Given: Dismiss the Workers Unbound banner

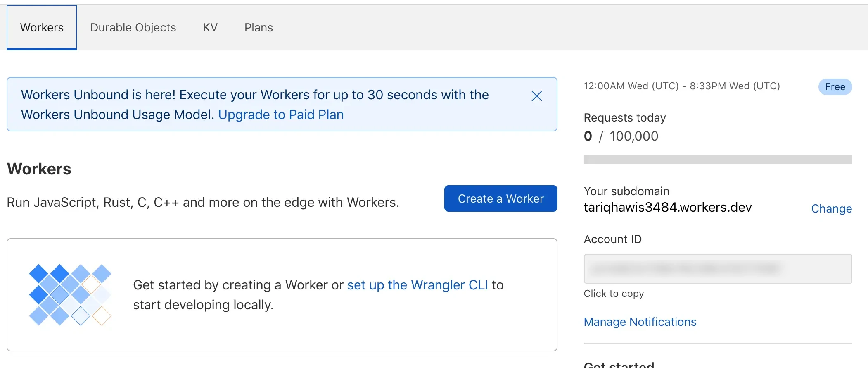Looking at the screenshot, I should 536,96.
